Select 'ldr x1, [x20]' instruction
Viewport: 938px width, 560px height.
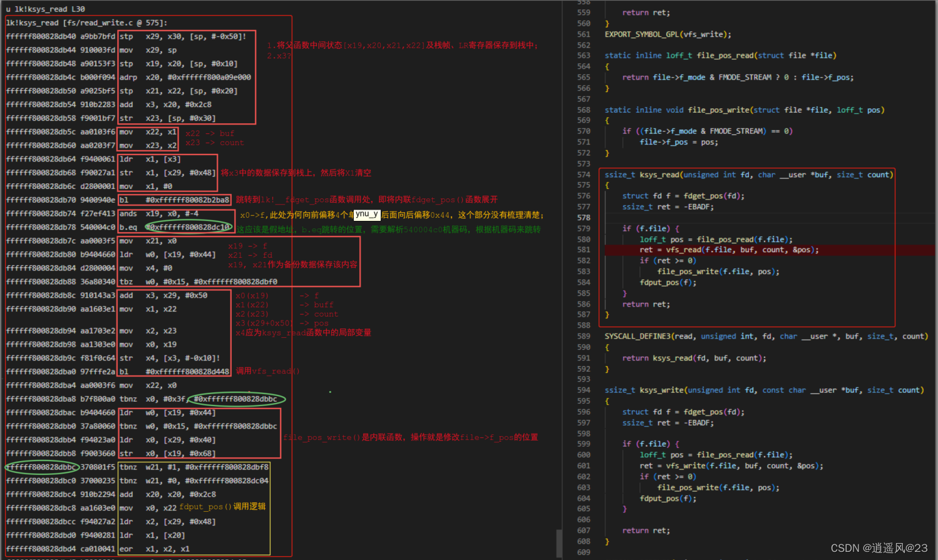[x=152, y=535]
